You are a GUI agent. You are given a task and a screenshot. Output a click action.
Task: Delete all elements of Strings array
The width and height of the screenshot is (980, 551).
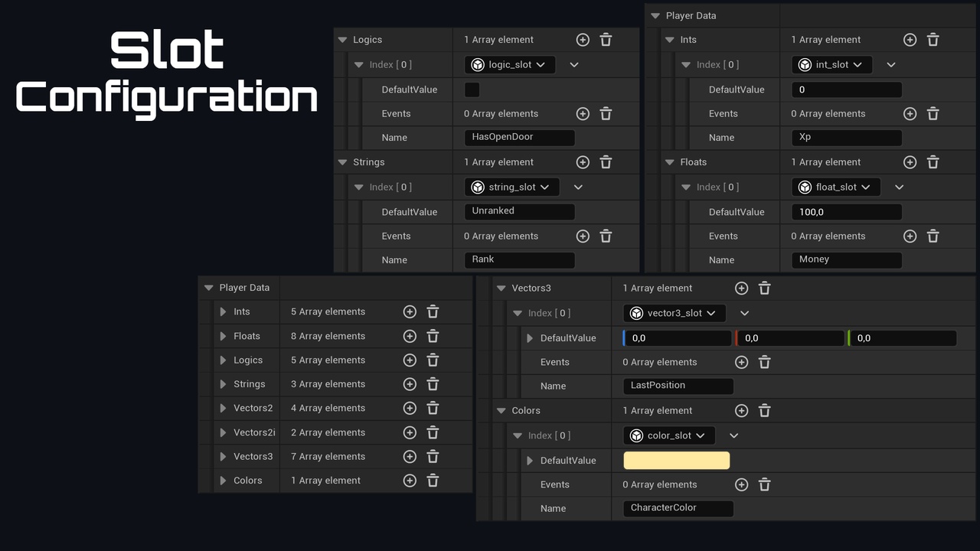606,162
